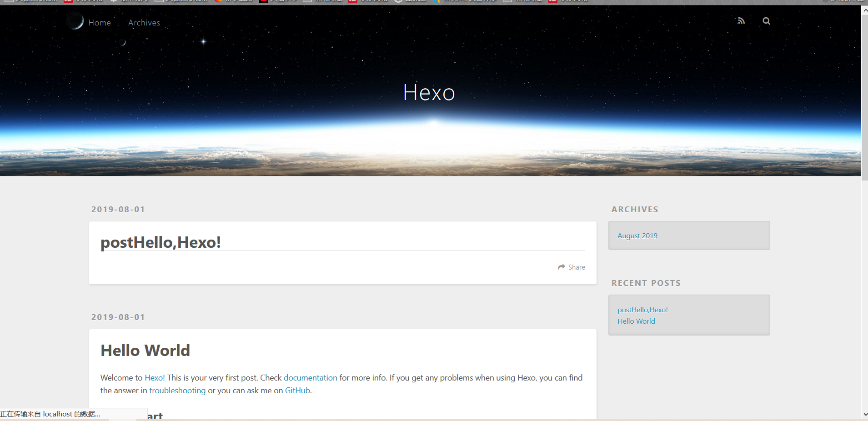Share the postHello,Hexo! post
The image size is (868, 421).
coord(572,267)
